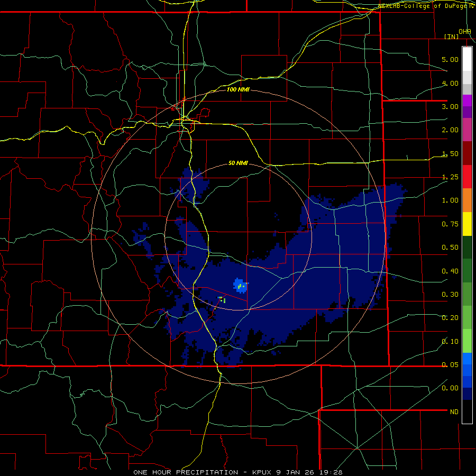
Task: Click the bright magenta legend swatch above 3.00
Action: point(467,100)
